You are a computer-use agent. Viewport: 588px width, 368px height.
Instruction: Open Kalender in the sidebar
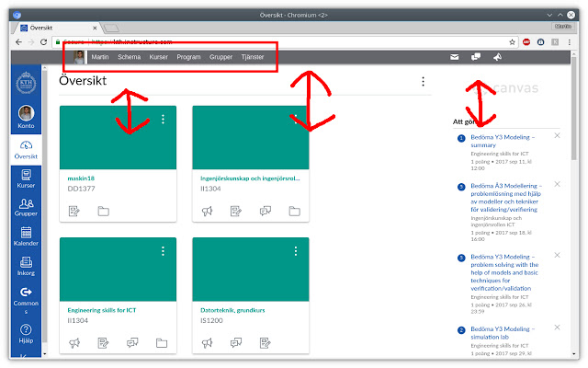pos(26,236)
